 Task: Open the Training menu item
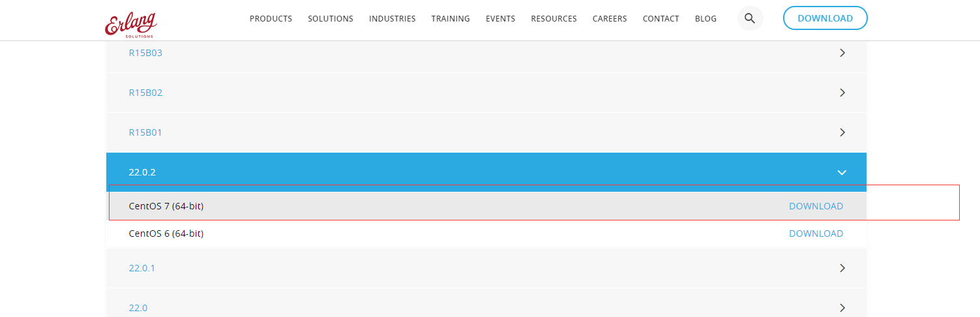[451, 19]
